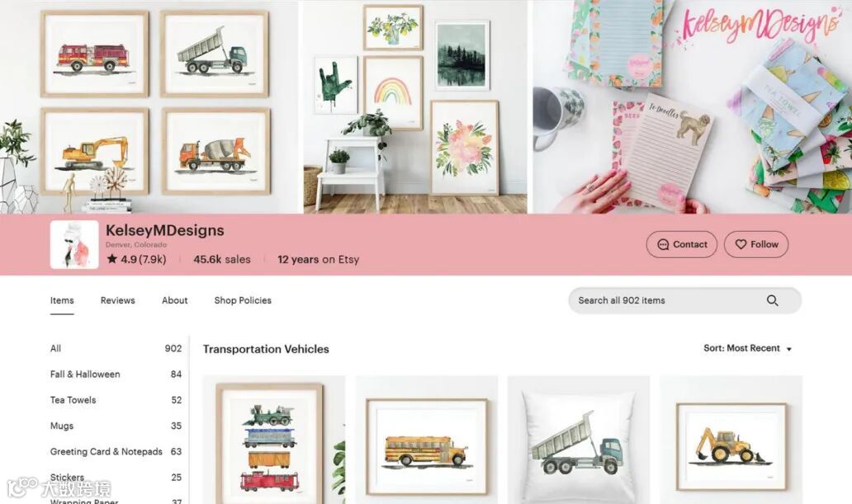This screenshot has width=852, height=504.
Task: Filter by Tea Towels category
Action: (x=116, y=400)
